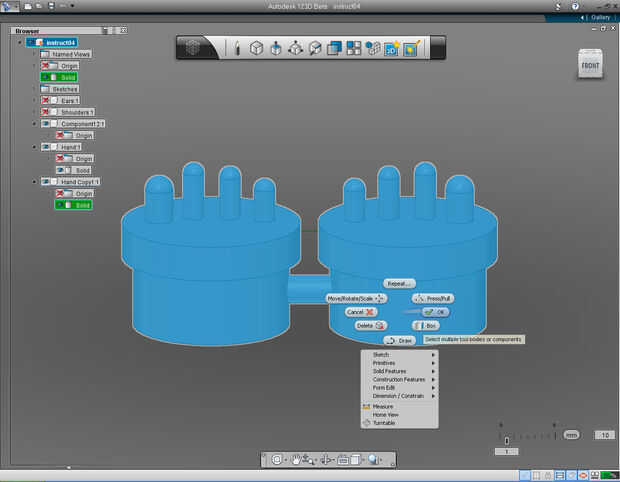Open the render sphere navigation icon
This screenshot has height=482, width=620.
point(374,459)
